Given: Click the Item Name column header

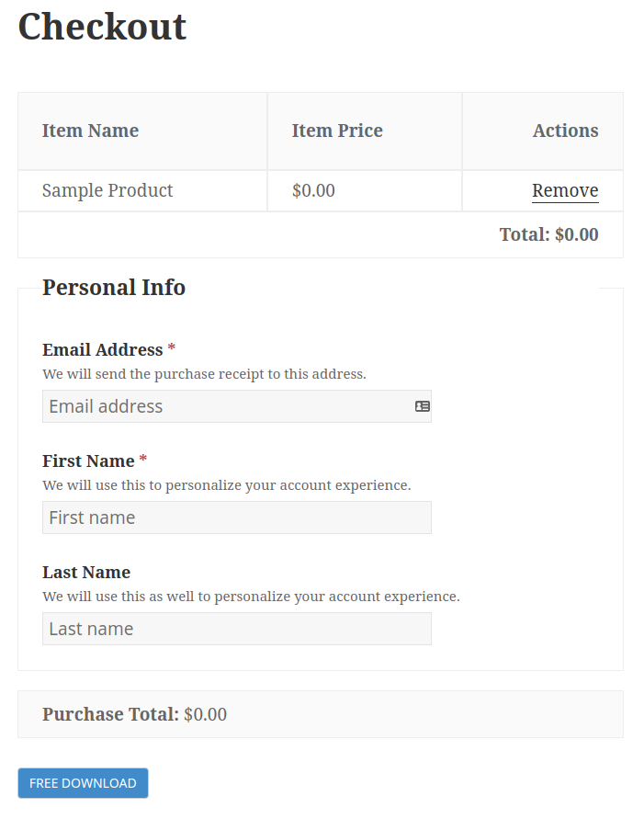Looking at the screenshot, I should [x=90, y=131].
